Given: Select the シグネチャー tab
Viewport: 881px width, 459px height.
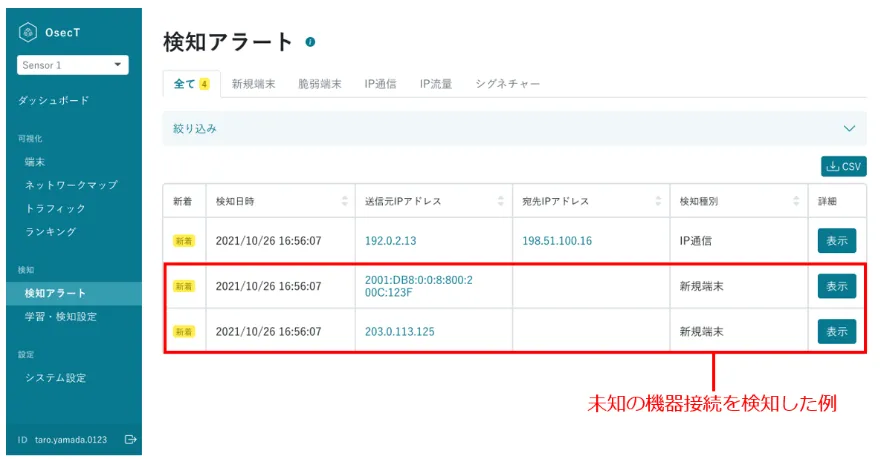Looking at the screenshot, I should pyautogui.click(x=508, y=84).
